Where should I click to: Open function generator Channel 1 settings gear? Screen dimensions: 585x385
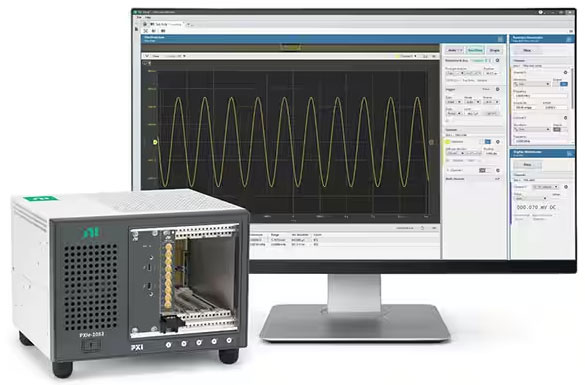tap(566, 118)
